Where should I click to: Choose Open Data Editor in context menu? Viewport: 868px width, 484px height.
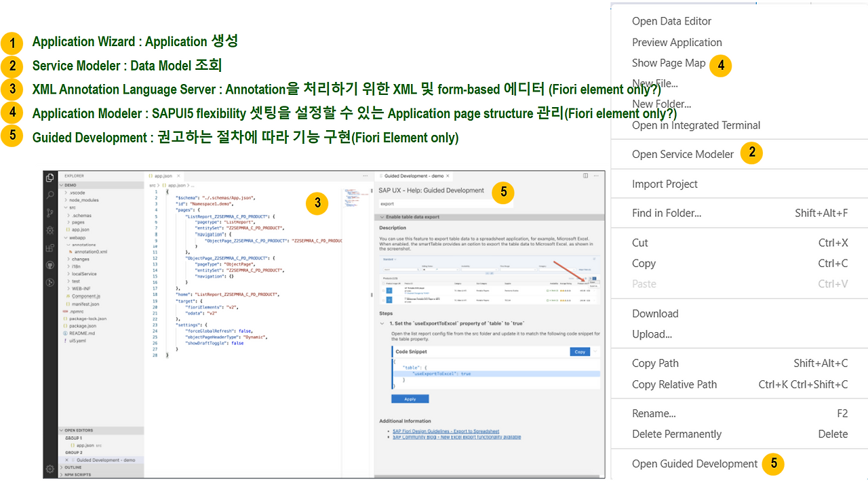coord(671,21)
